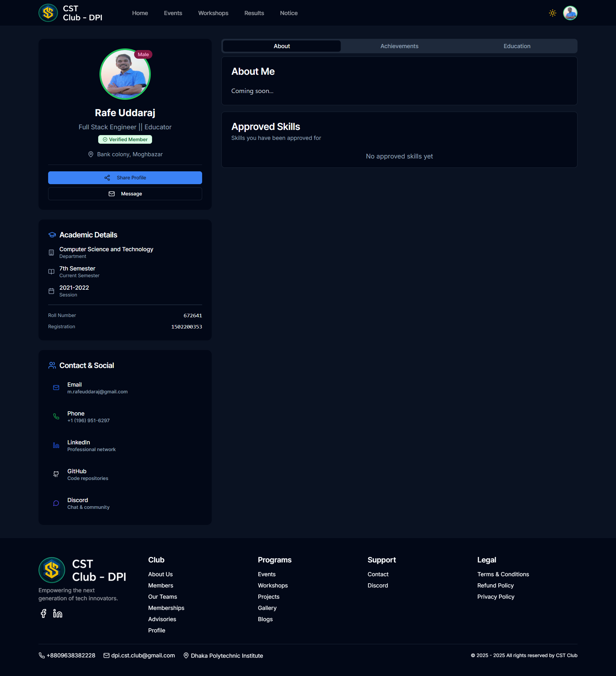Open the Workshops menu in navbar
Viewport: 616px width, 676px height.
coord(213,13)
